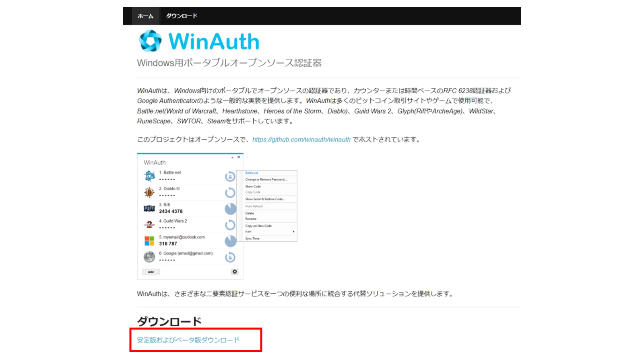The image size is (644, 362).
Task: Open the ダウンロード tab in the navigation bar
Action: [182, 16]
